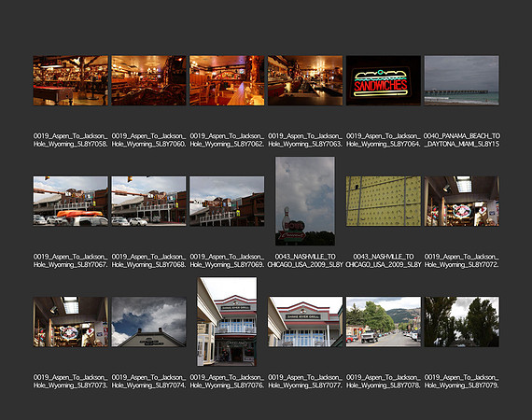Choose the street photo with orange canoe SL8Y7067
The width and height of the screenshot is (532, 420).
coord(71,201)
